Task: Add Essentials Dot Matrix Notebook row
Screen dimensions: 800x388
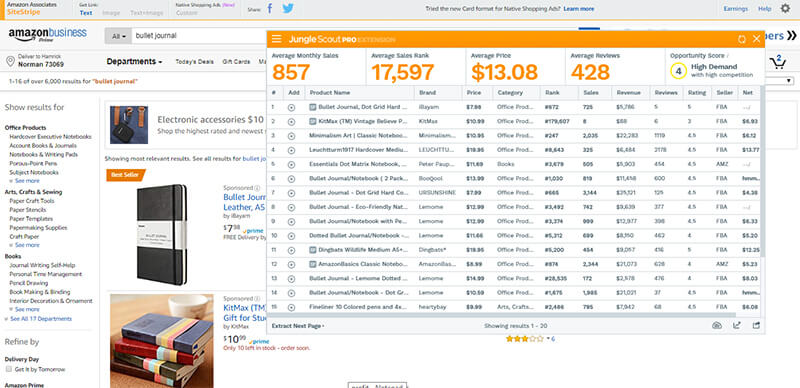Action: (291, 164)
